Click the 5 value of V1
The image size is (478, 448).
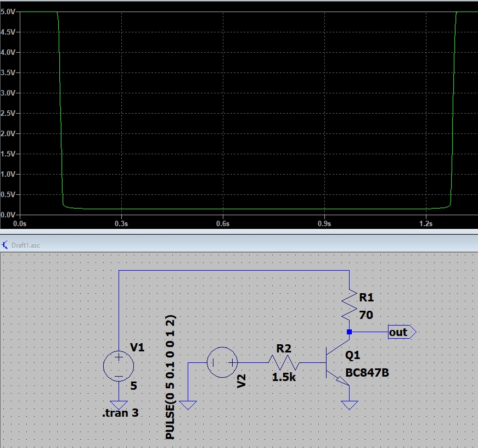pos(133,386)
